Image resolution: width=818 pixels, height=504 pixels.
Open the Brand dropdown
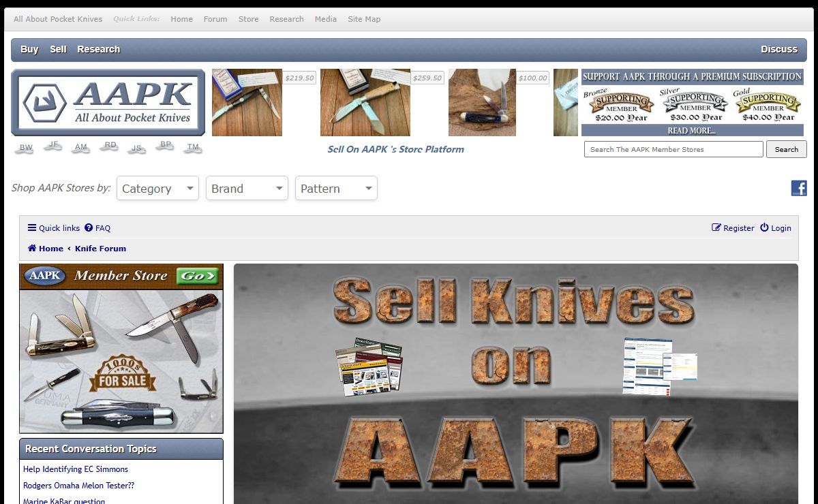[x=247, y=189]
